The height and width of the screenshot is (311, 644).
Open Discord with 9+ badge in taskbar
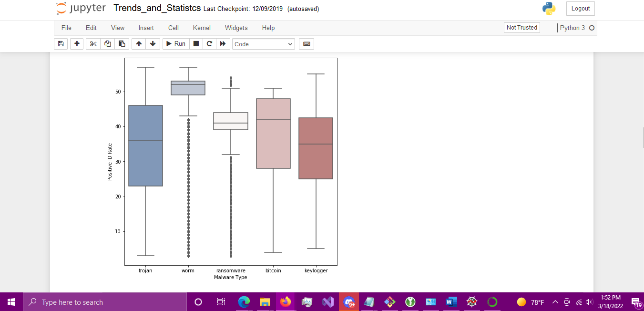(x=349, y=302)
